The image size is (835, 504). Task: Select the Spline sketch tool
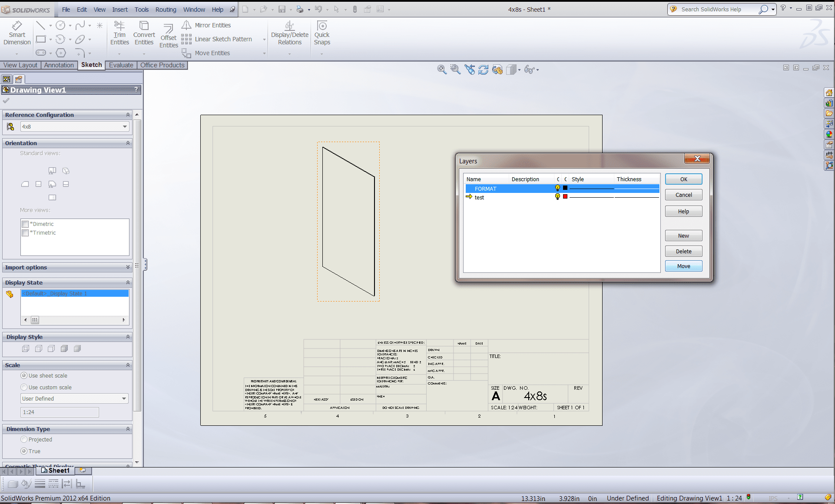point(80,26)
